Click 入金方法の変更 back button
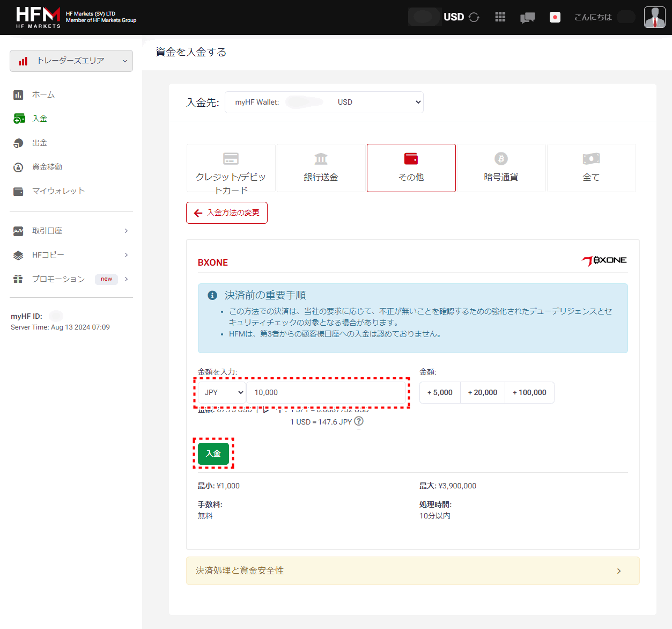 227,213
